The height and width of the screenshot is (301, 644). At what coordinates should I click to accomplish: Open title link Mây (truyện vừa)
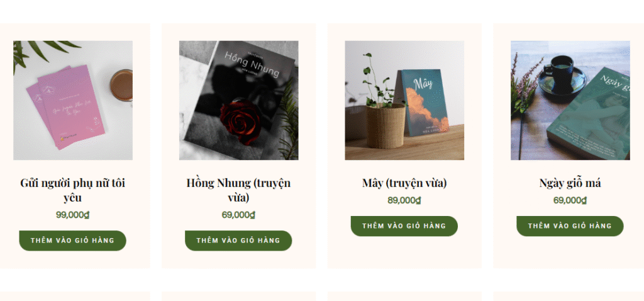404,183
